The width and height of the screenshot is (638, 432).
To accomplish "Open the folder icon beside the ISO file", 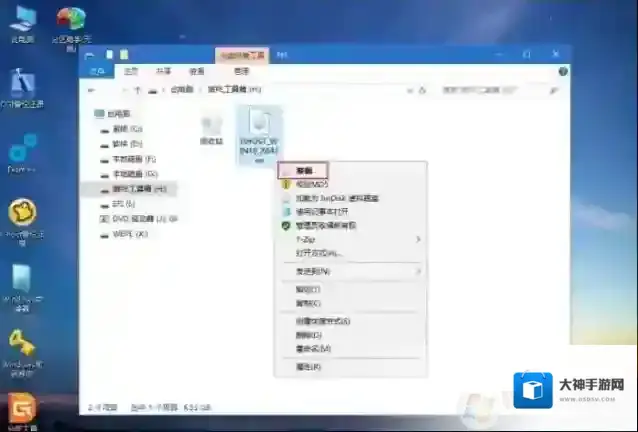I will (x=211, y=126).
